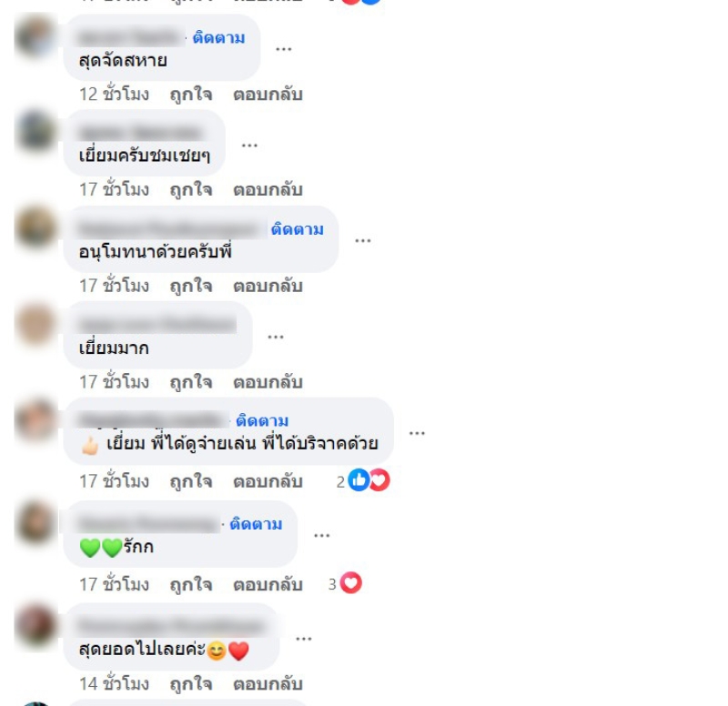Screen dimensions: 728x706
Task: View like and love reactions with count 2
Action: pos(363,480)
